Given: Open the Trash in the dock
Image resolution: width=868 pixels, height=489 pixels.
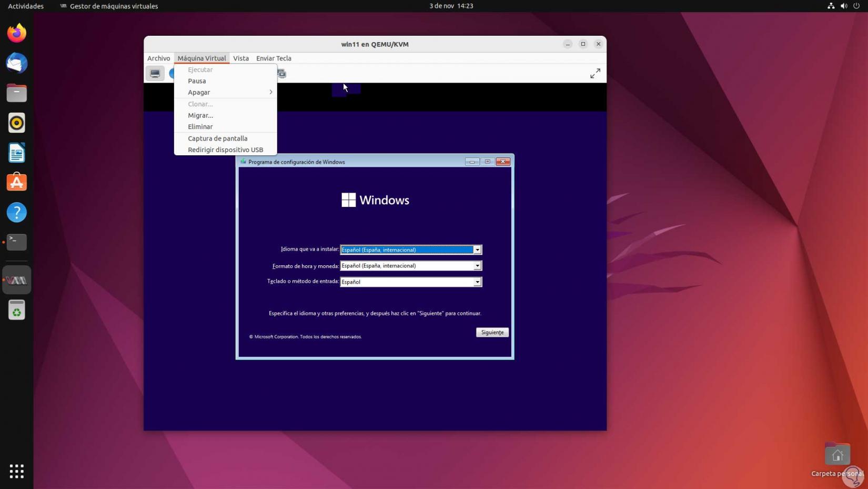Looking at the screenshot, I should click(17, 311).
